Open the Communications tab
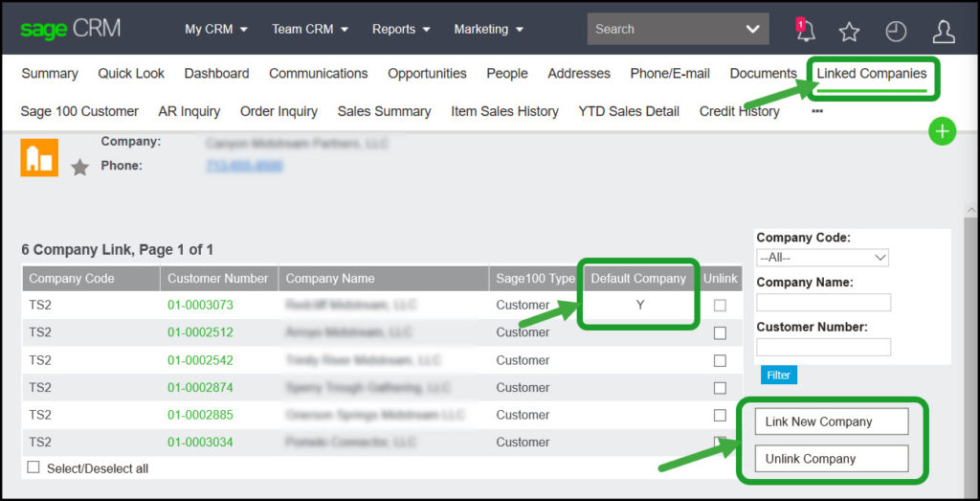Viewport: 980px width, 501px height. click(x=318, y=74)
